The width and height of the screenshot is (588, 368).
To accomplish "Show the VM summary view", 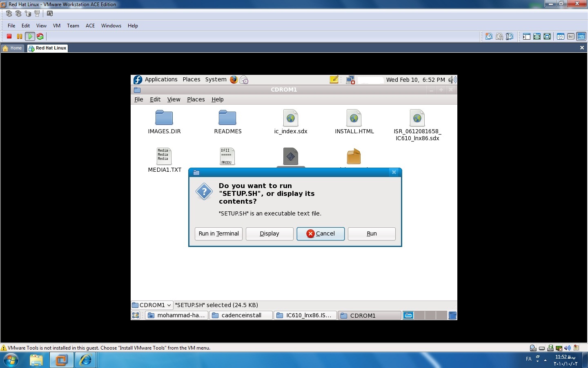I will point(561,36).
